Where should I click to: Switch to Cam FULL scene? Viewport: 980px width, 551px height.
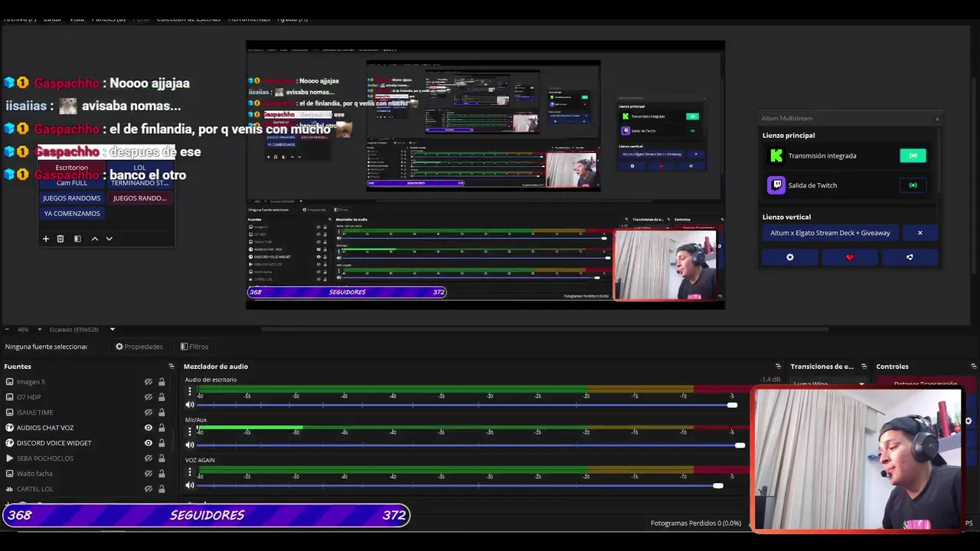coord(71,183)
